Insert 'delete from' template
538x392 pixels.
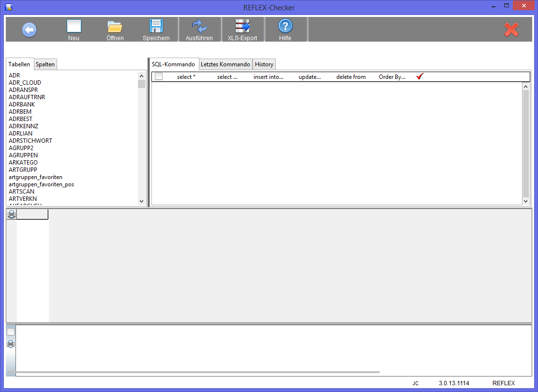[351, 77]
